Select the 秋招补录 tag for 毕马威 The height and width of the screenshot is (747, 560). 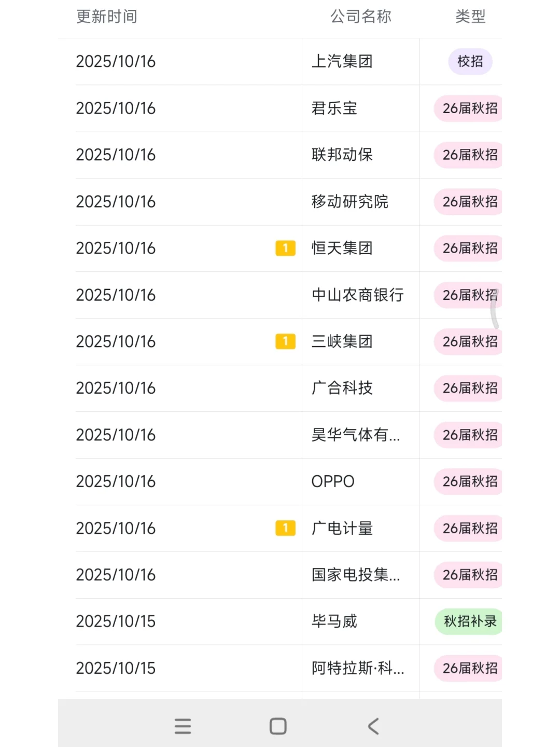click(x=469, y=621)
